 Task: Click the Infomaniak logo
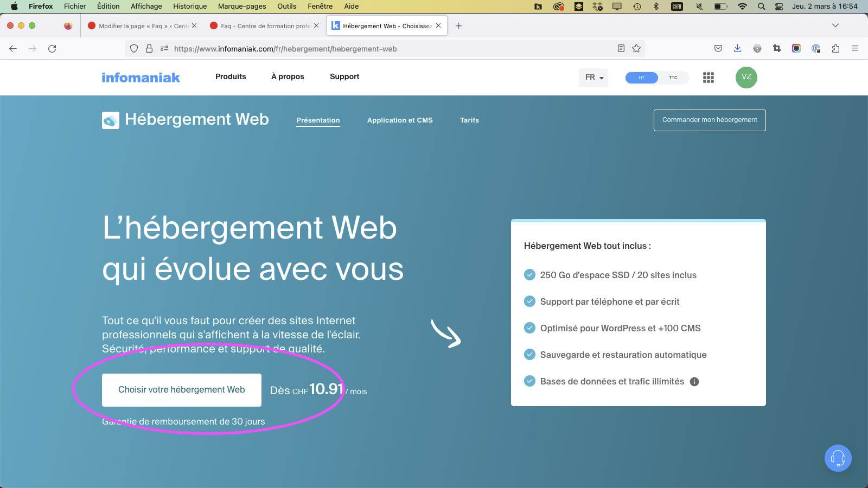click(141, 78)
